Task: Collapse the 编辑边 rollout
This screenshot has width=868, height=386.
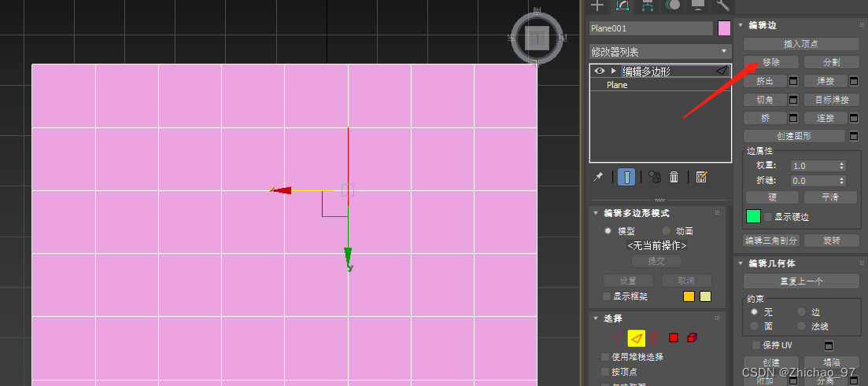Action: (741, 25)
